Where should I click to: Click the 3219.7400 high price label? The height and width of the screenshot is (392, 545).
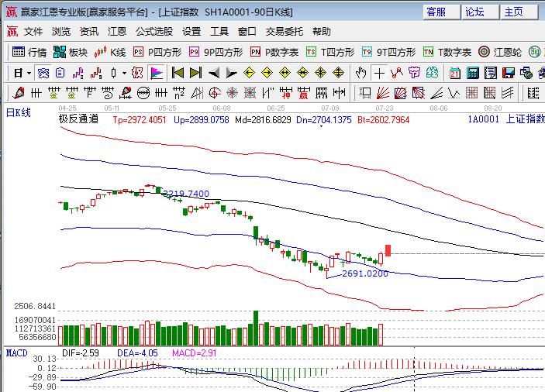click(186, 194)
